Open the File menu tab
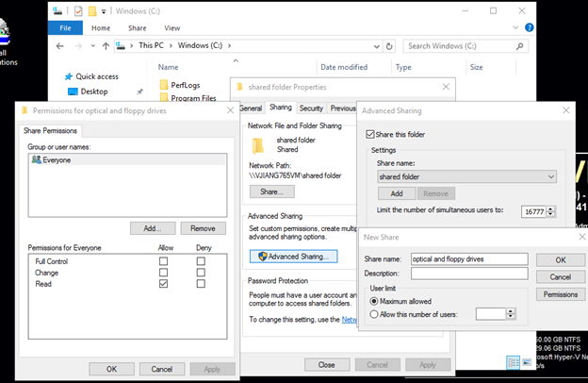Image resolution: width=588 pixels, height=383 pixels. (65, 28)
